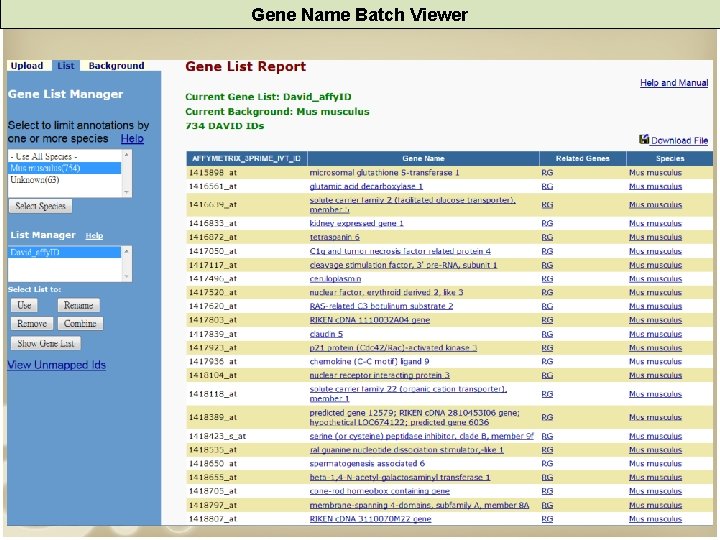
Task: Switch to the List tab
Action: coord(66,66)
